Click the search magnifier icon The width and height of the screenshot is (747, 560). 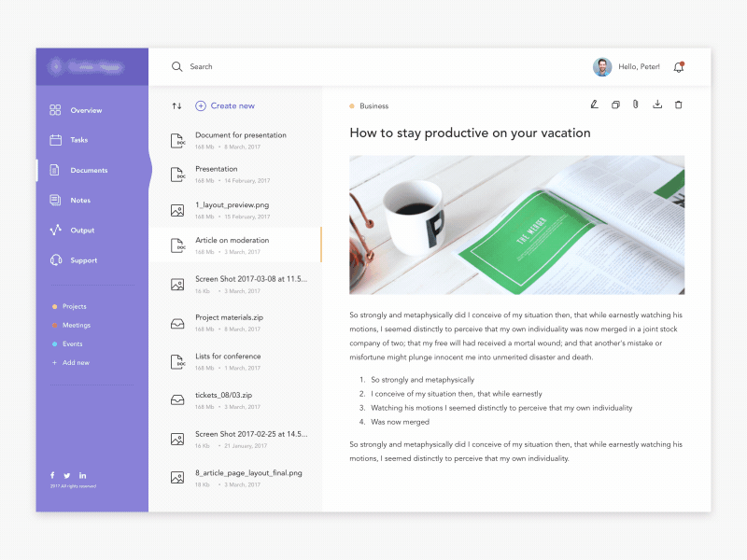tap(176, 66)
